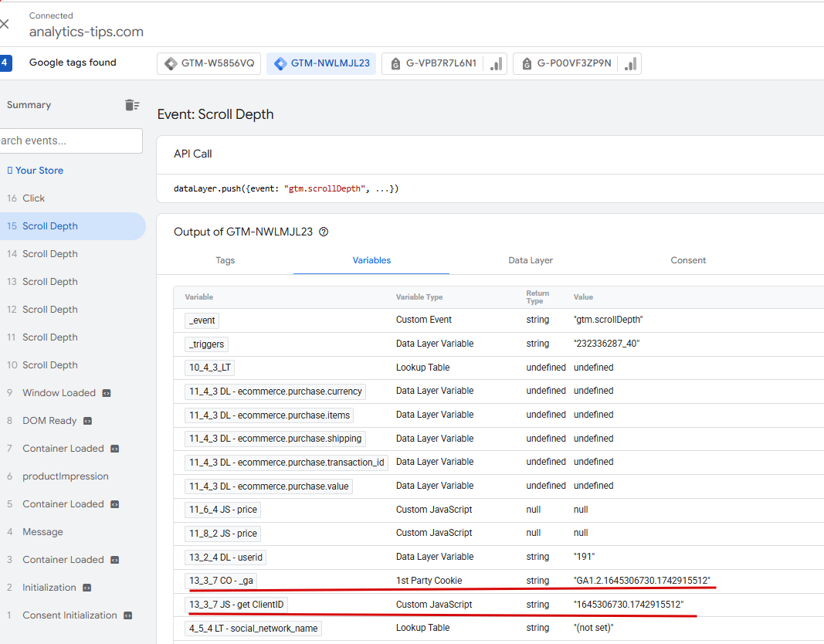Click code badge next to Consent Initialization
The image size is (824, 644).
[127, 615]
